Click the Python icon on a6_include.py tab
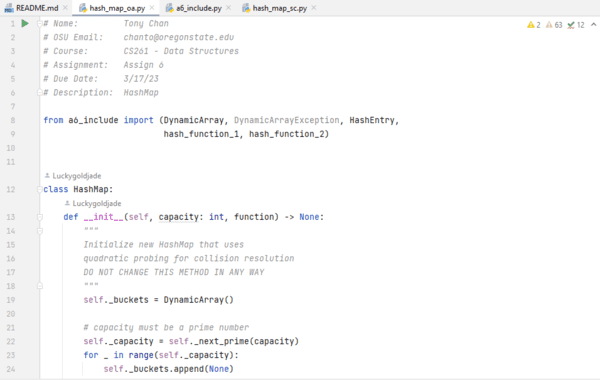The width and height of the screenshot is (600, 380). tap(170, 8)
